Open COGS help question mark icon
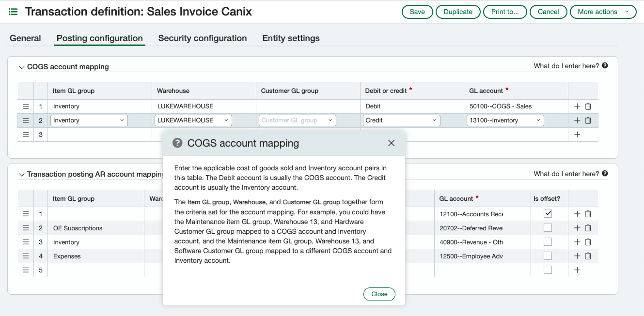644x316 pixels. pyautogui.click(x=605, y=66)
